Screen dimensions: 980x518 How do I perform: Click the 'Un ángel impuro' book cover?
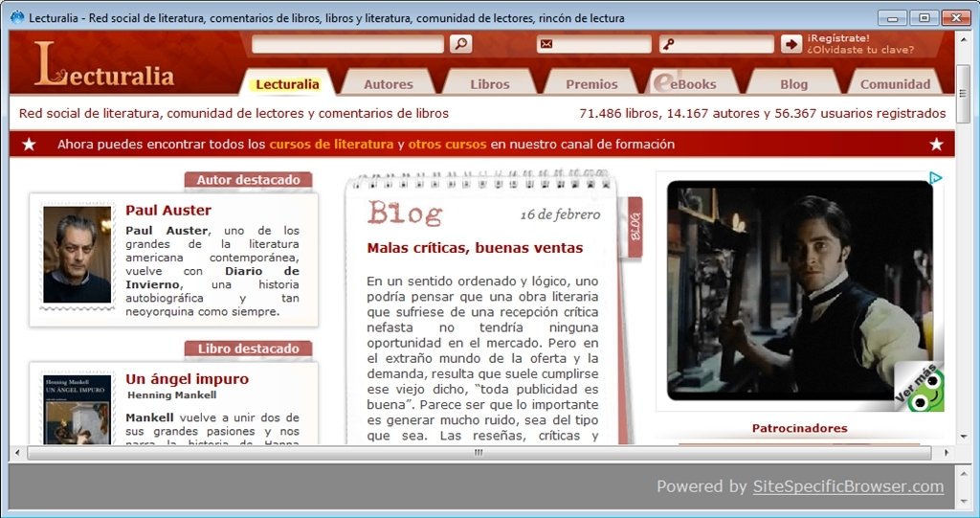[x=77, y=410]
